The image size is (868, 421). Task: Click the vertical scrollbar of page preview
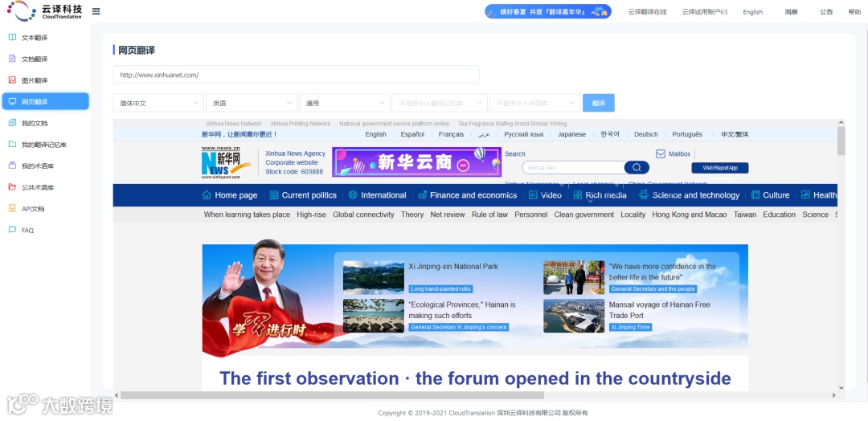tap(841, 141)
